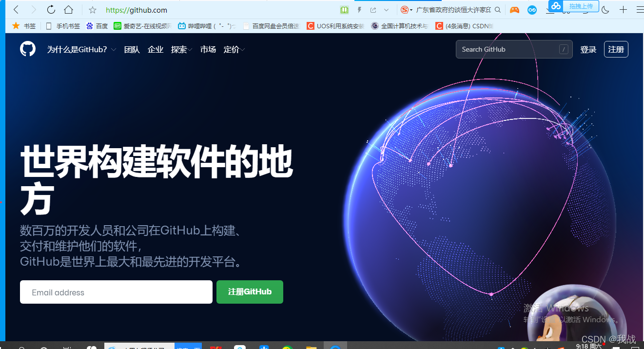Viewport: 644px width, 349px height.
Task: Open the 全国计算机技术 bookmark
Action: tap(400, 26)
